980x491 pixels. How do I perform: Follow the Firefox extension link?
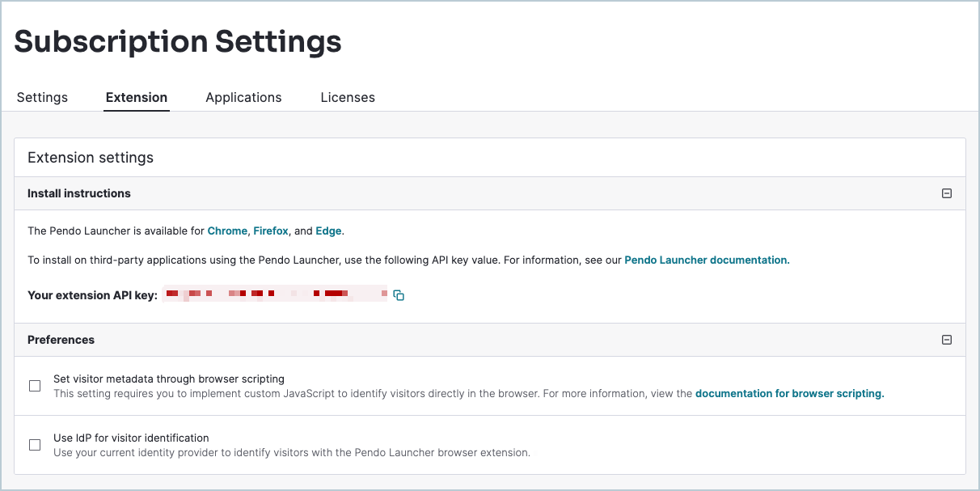tap(271, 231)
